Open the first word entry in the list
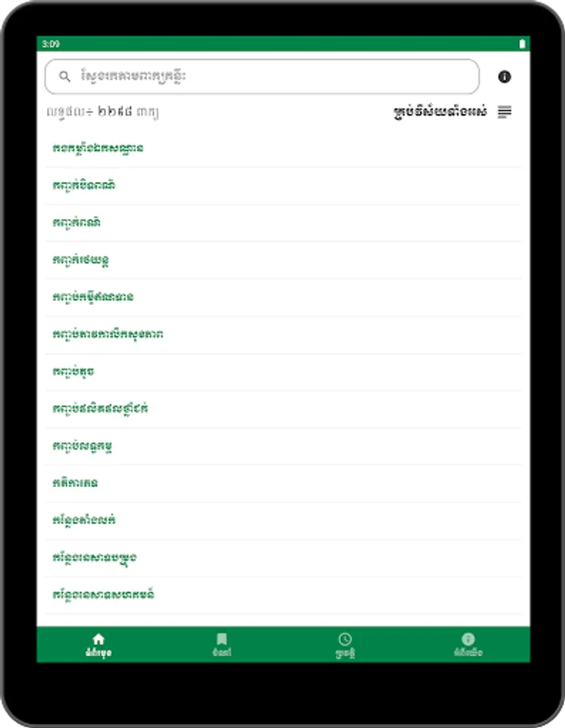The height and width of the screenshot is (728, 565). tap(98, 149)
